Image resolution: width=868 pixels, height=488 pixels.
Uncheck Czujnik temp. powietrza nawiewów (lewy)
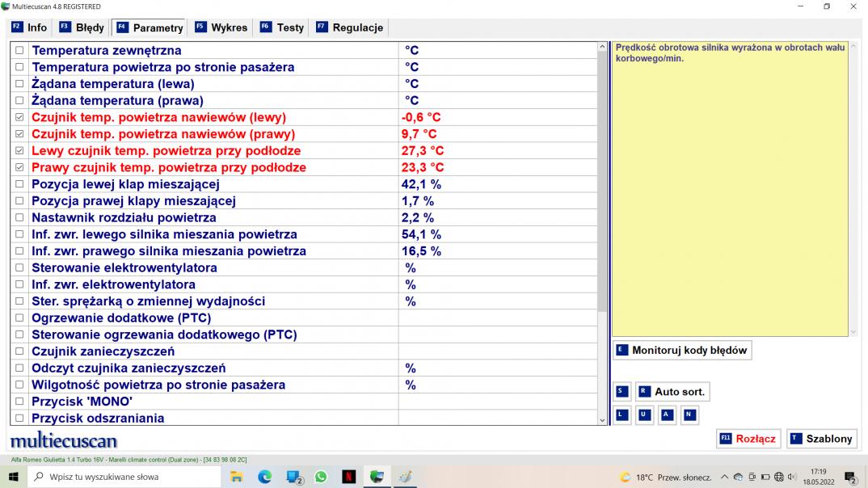(x=20, y=117)
